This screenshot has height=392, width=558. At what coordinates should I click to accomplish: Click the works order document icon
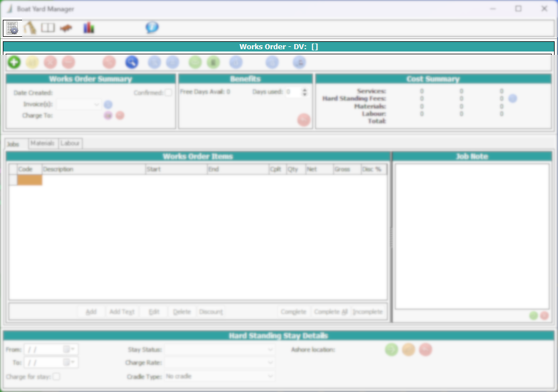[x=12, y=28]
